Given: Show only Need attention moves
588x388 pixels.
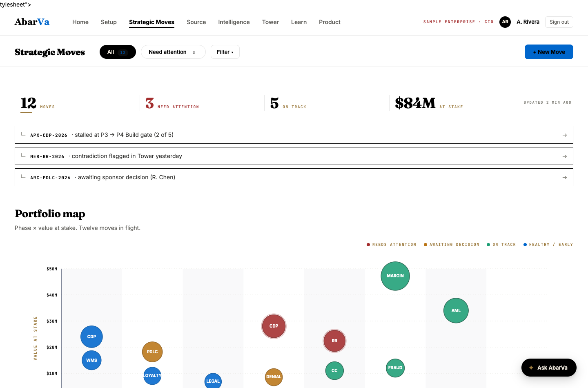Looking at the screenshot, I should pyautogui.click(x=173, y=52).
